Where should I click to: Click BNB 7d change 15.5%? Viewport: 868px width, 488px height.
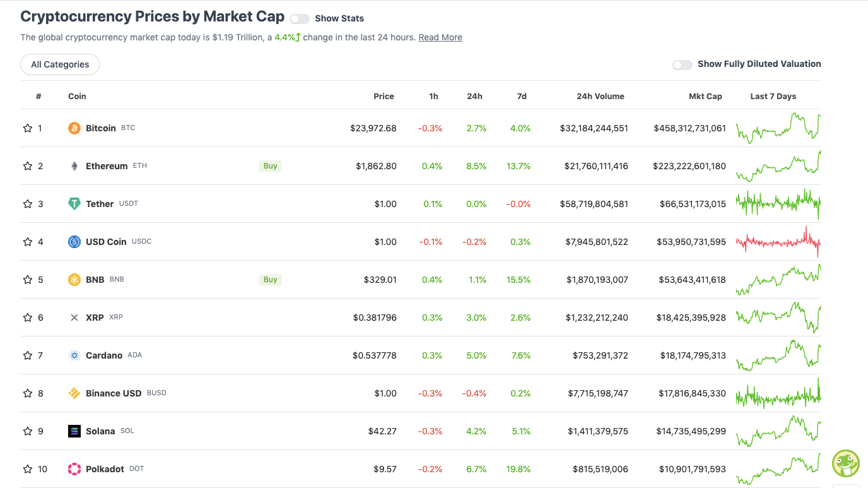click(519, 280)
